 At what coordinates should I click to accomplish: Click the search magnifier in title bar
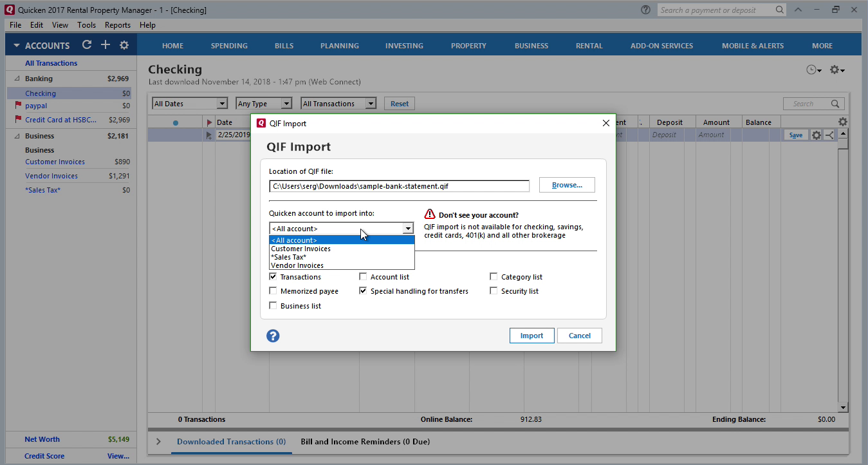pyautogui.click(x=779, y=10)
